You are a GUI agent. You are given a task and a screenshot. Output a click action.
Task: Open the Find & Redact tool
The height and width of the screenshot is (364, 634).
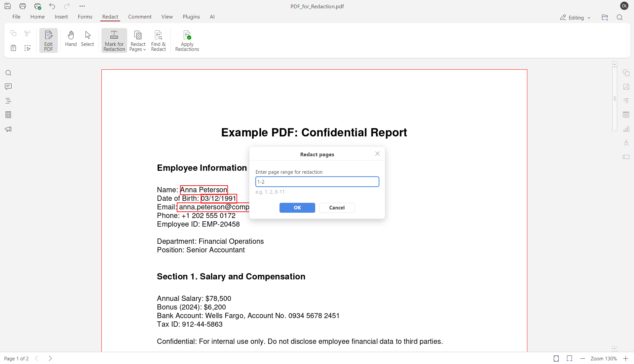click(x=158, y=40)
